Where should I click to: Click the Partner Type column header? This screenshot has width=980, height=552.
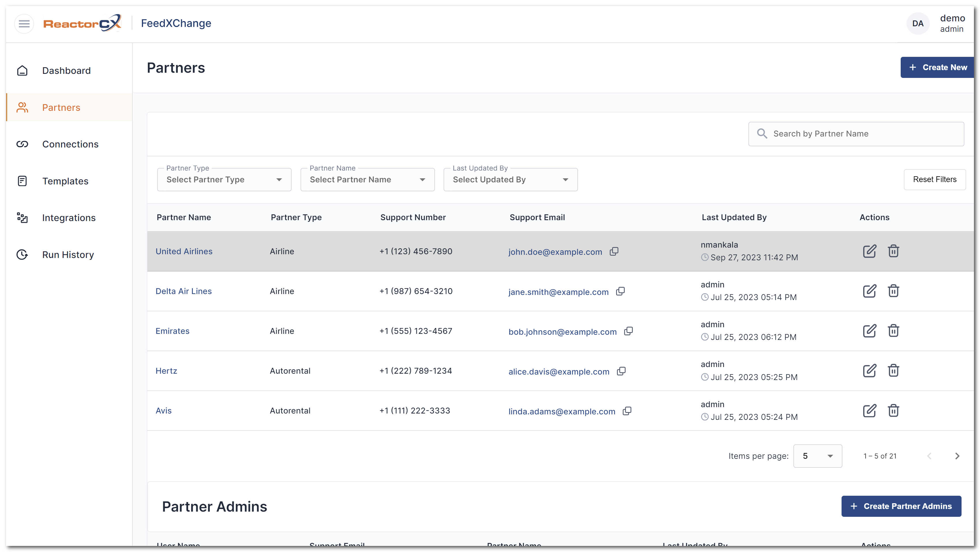pos(296,217)
